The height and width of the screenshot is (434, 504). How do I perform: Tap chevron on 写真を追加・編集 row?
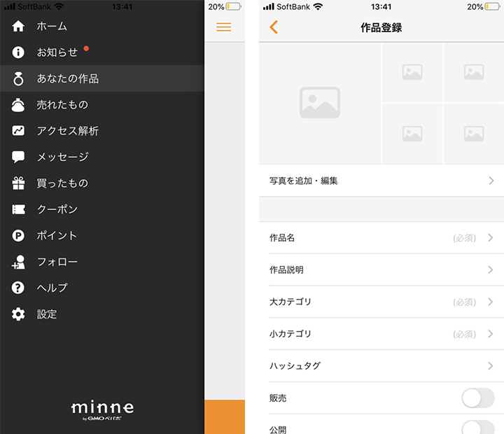pos(491,181)
